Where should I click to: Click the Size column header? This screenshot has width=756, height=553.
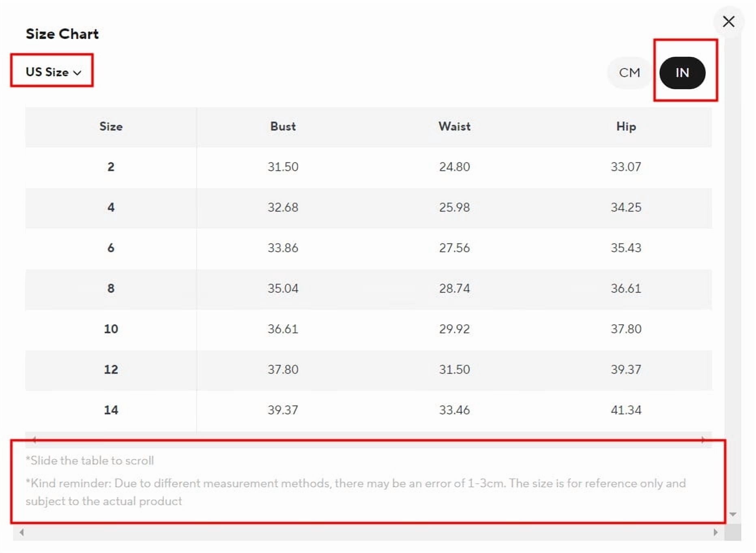[x=111, y=126]
